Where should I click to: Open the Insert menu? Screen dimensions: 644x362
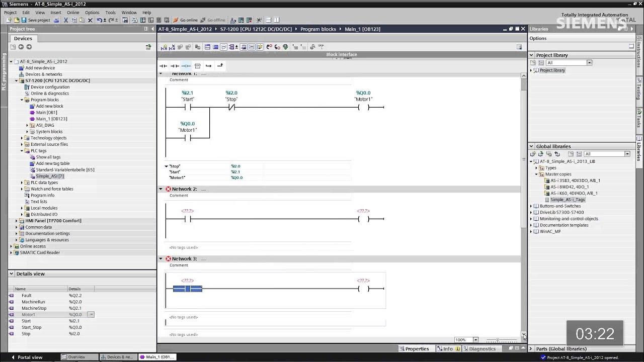(56, 13)
